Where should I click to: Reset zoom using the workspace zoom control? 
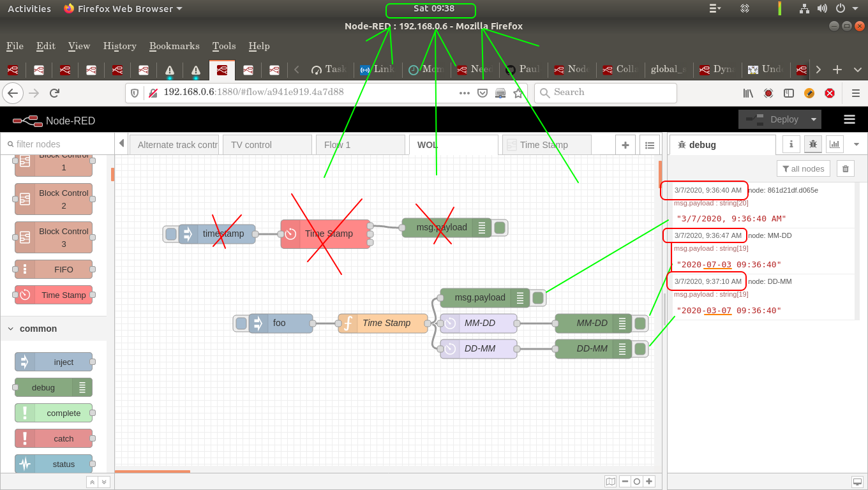click(636, 482)
